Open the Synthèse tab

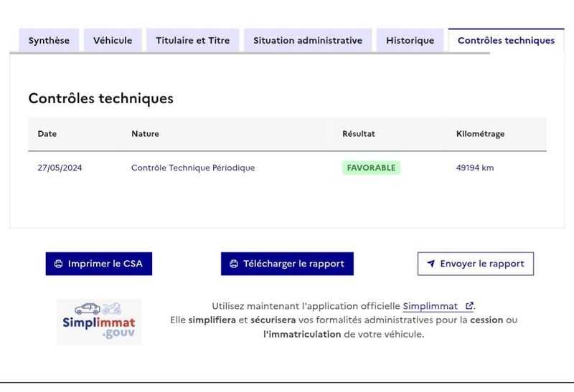pyautogui.click(x=49, y=40)
